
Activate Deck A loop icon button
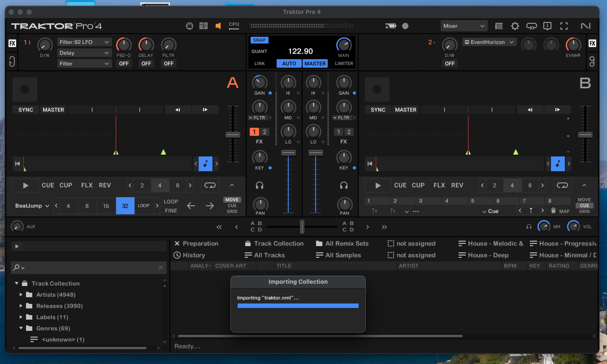[x=210, y=185]
